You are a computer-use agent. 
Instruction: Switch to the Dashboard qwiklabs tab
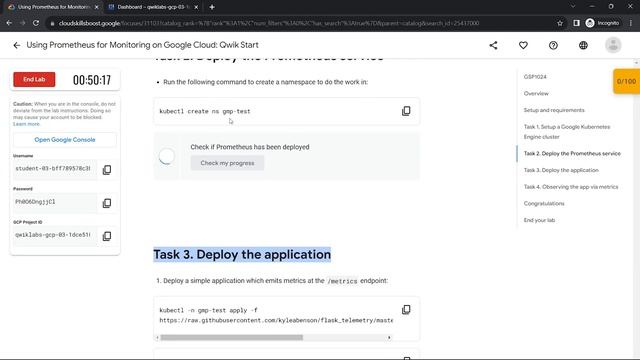153,7
